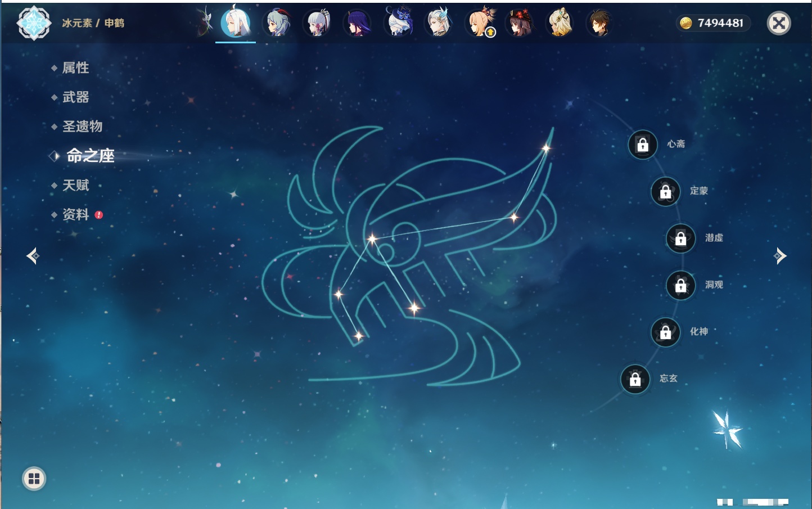Open the four-square grid button
812x509 pixels.
[34, 479]
